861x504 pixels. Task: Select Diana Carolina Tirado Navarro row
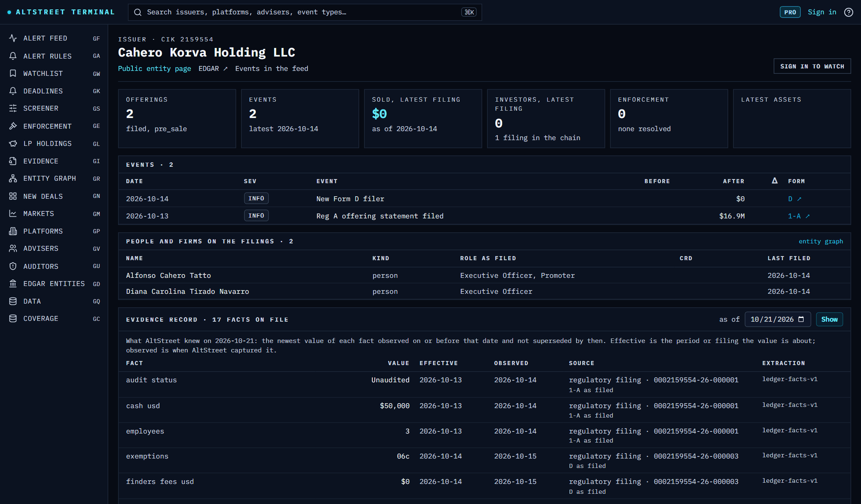(x=484, y=291)
